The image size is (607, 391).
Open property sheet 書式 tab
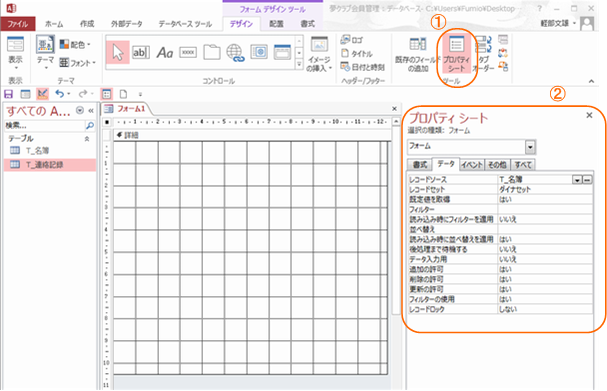pyautogui.click(x=420, y=165)
